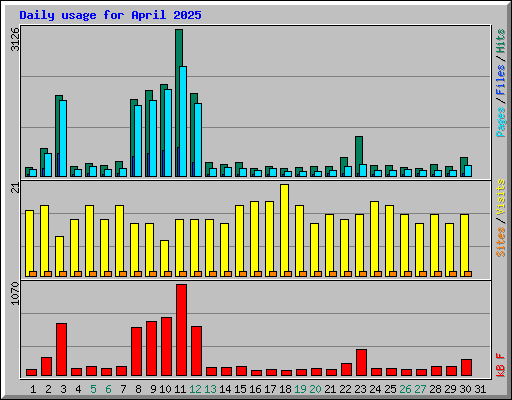Click the 'Files' legend label
Image resolution: width=512 pixels, height=400 pixels.
coord(501,80)
